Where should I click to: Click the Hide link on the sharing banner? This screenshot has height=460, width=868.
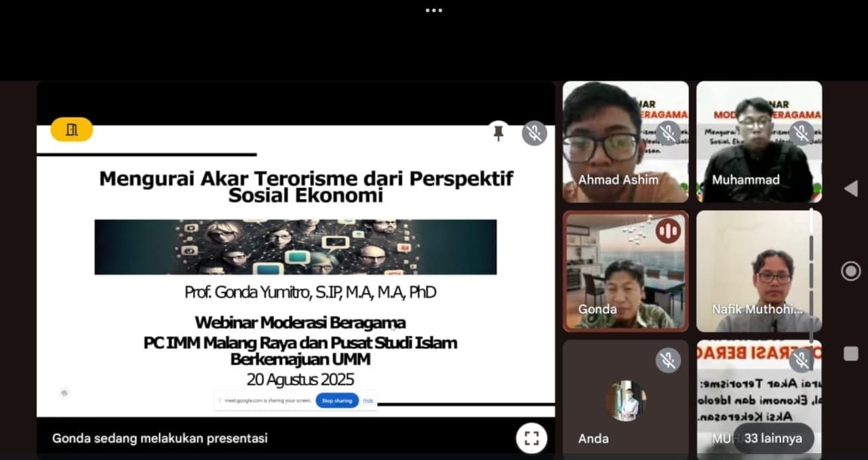368,400
